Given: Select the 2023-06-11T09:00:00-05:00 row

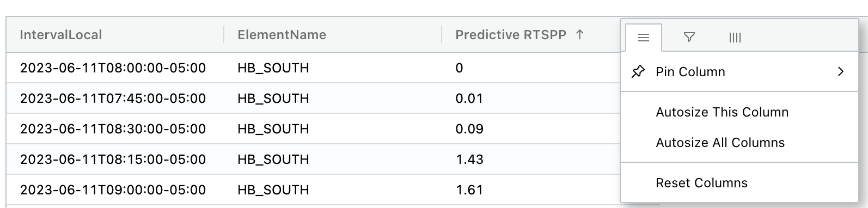Looking at the screenshot, I should coord(313,190).
